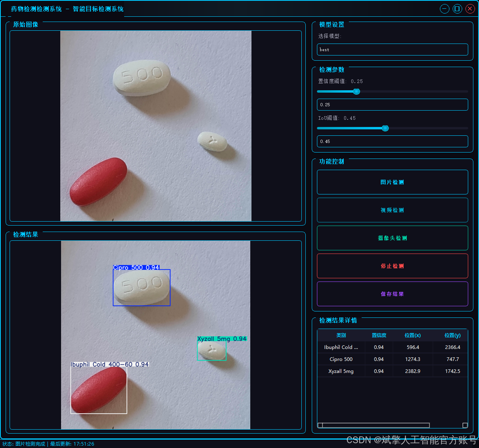Click the 图片检测 button
This screenshot has height=448, width=479.
pyautogui.click(x=392, y=182)
